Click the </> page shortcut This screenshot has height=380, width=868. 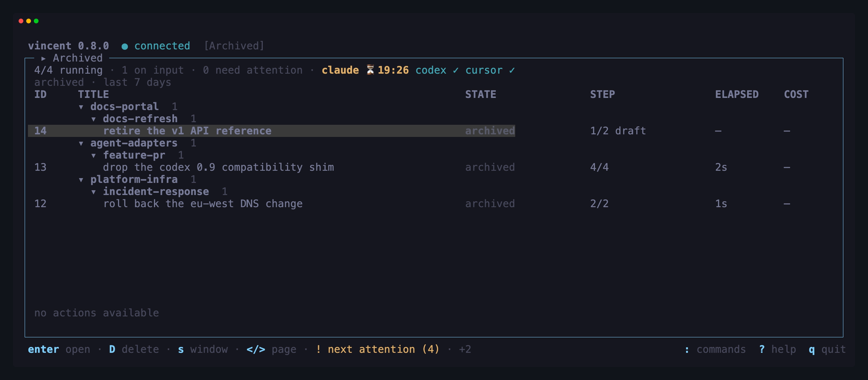[x=271, y=350]
